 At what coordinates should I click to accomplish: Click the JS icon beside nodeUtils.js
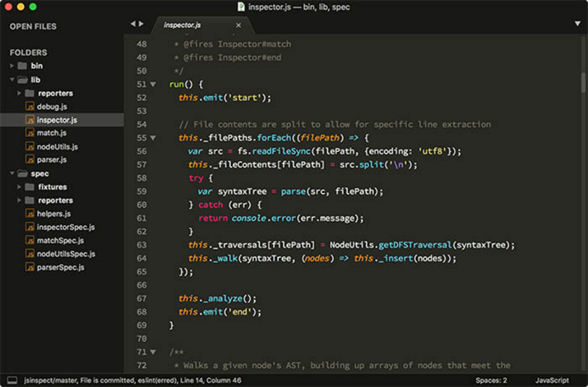click(x=30, y=147)
